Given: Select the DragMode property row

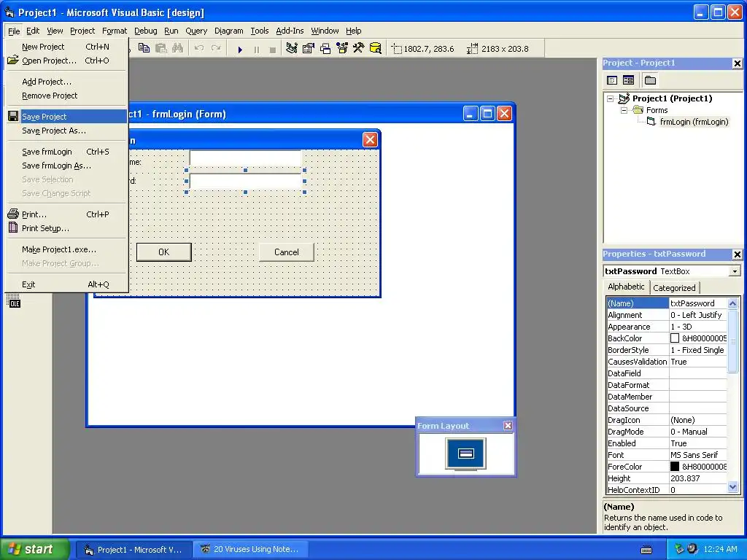Looking at the screenshot, I should coord(667,432).
